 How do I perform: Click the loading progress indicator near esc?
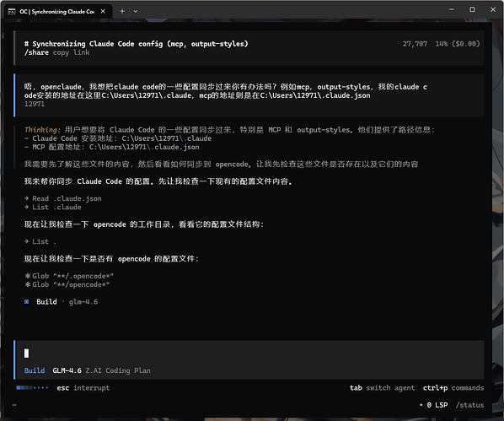point(32,388)
